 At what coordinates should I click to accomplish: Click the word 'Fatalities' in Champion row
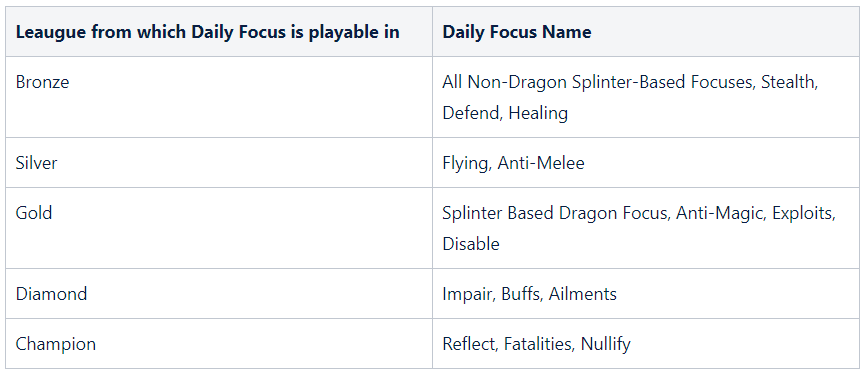coord(537,344)
